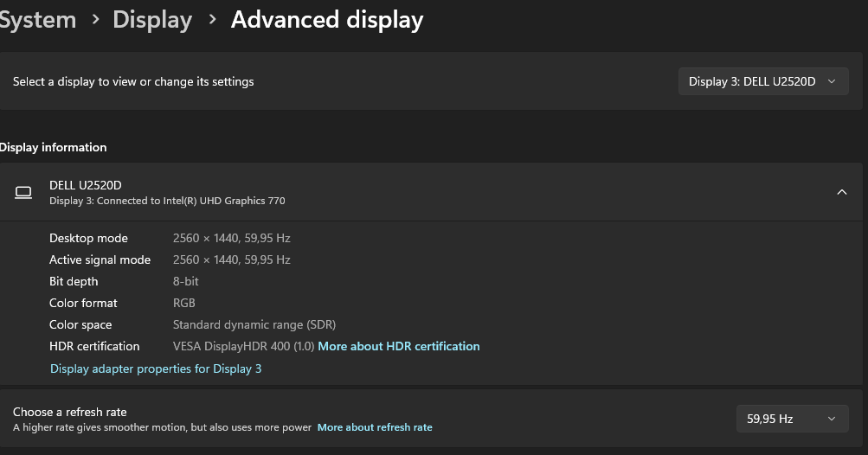Click the Bit depth label

click(74, 281)
